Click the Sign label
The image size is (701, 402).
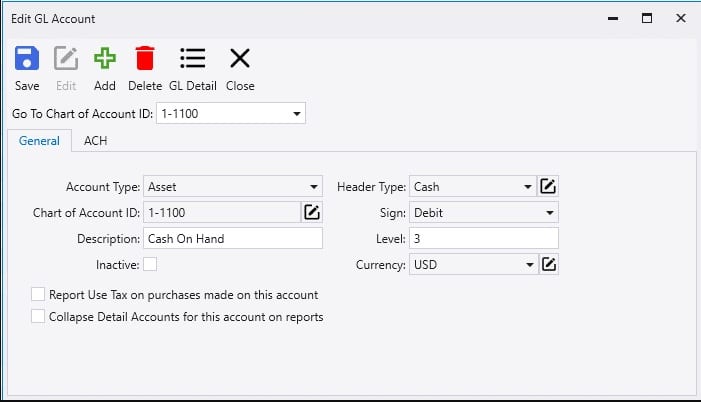click(x=393, y=213)
